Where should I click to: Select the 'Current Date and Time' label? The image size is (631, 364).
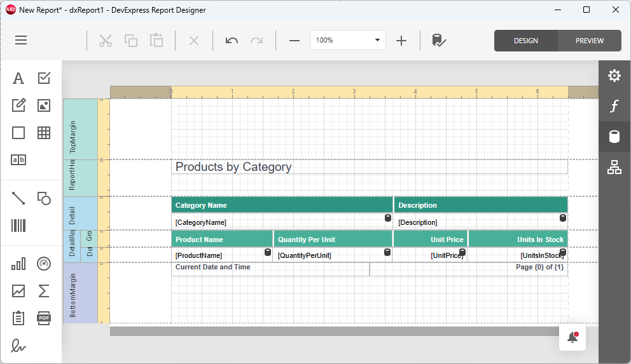pos(270,269)
